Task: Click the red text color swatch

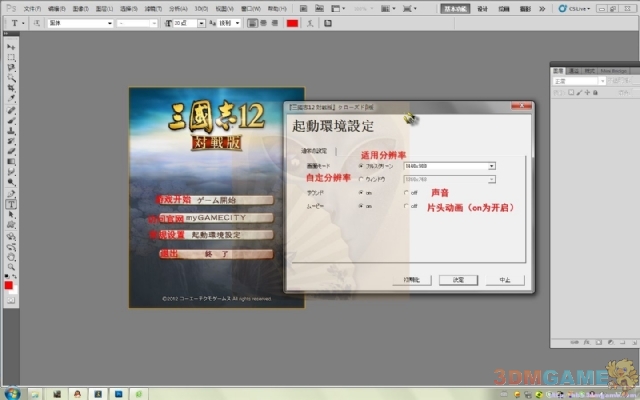Action: [292, 23]
